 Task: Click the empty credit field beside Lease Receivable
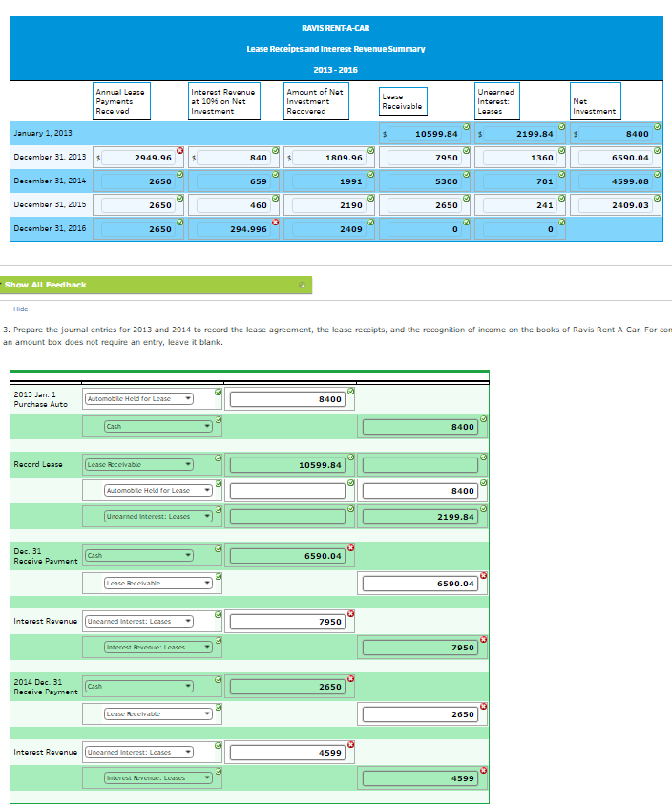pos(420,465)
